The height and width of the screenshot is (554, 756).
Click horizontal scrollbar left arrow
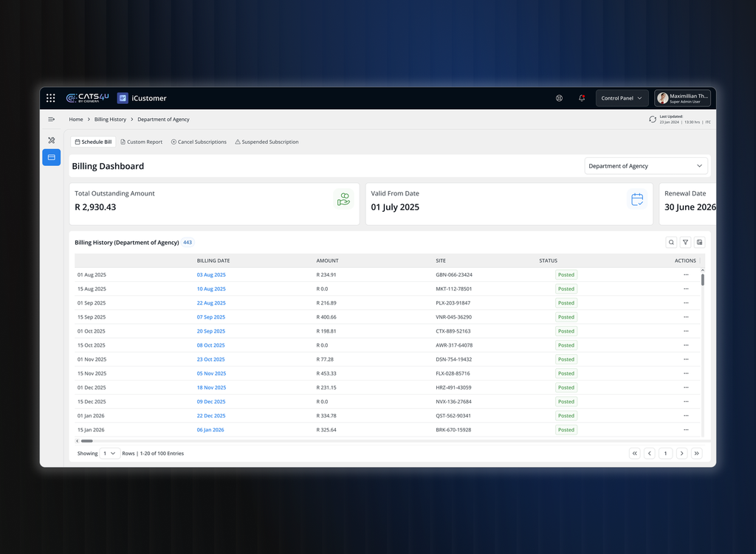tap(77, 441)
